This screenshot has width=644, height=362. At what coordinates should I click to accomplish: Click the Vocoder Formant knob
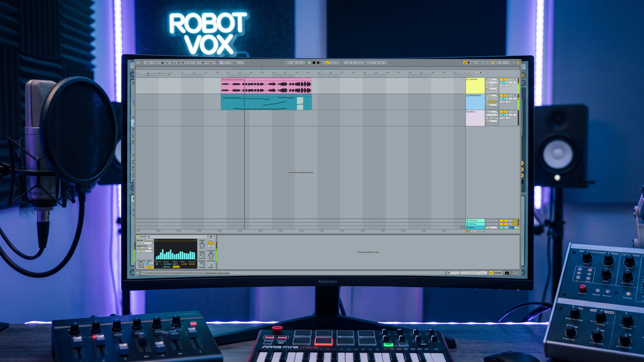(211, 255)
